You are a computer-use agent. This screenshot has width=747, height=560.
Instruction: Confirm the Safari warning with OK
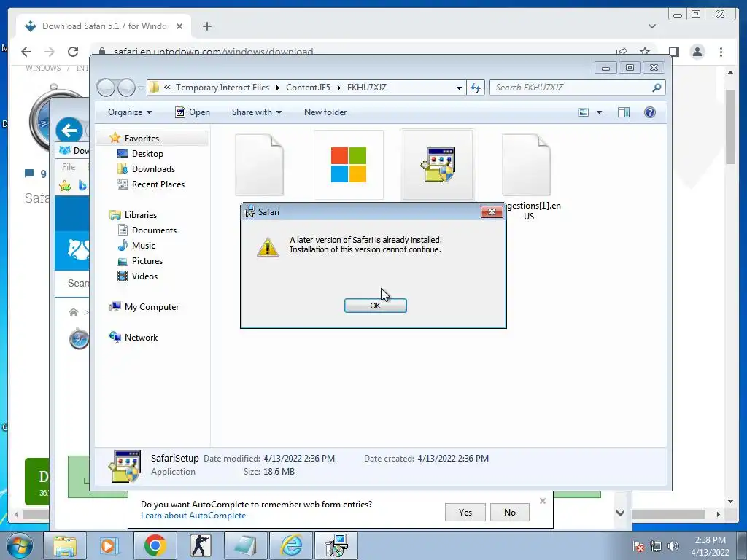pyautogui.click(x=376, y=306)
